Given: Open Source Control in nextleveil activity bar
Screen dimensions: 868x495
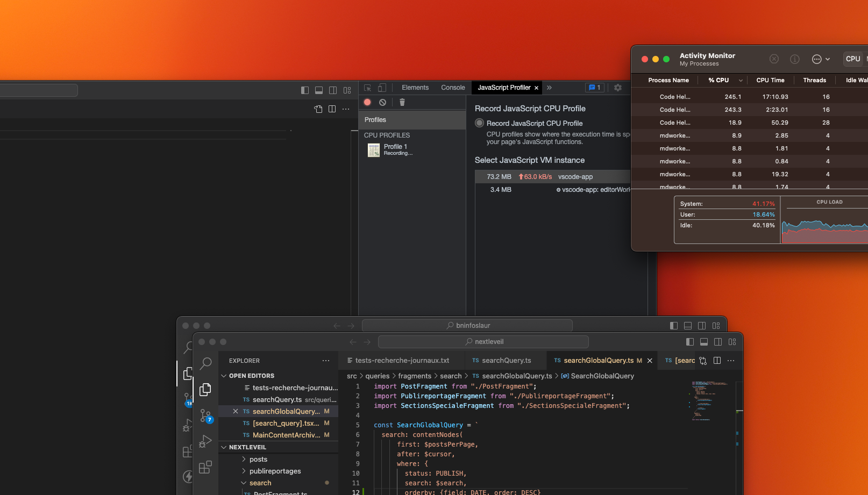Looking at the screenshot, I should [206, 416].
